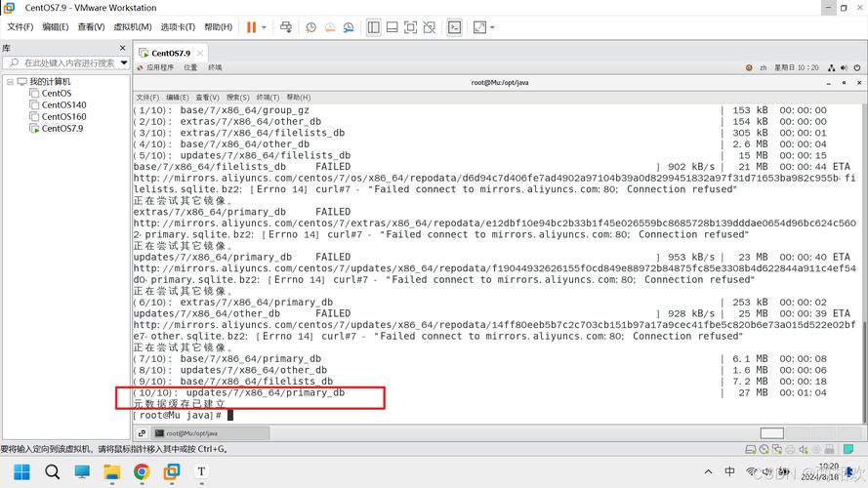Image resolution: width=868 pixels, height=488 pixels.
Task: Open Windows taskbar search
Action: [52, 472]
